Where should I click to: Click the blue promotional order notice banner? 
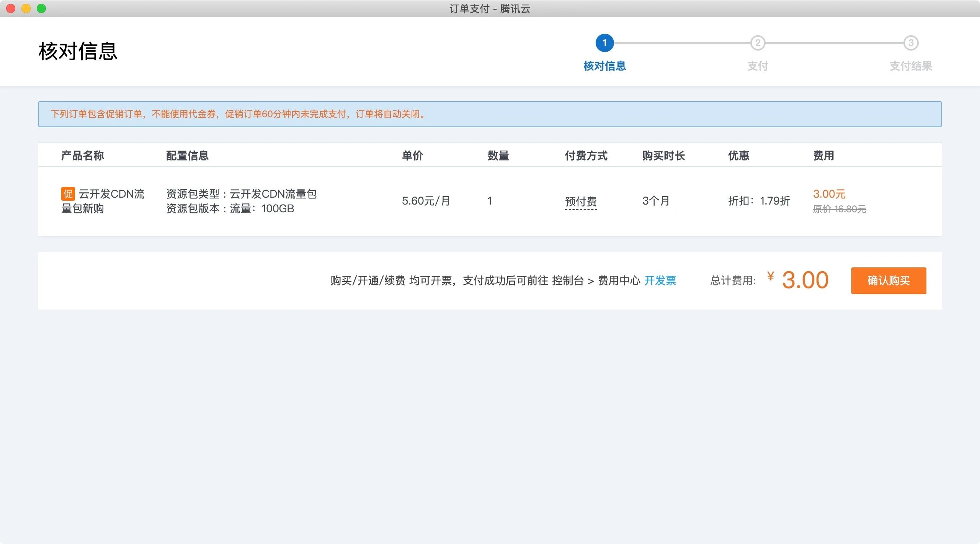coord(490,114)
